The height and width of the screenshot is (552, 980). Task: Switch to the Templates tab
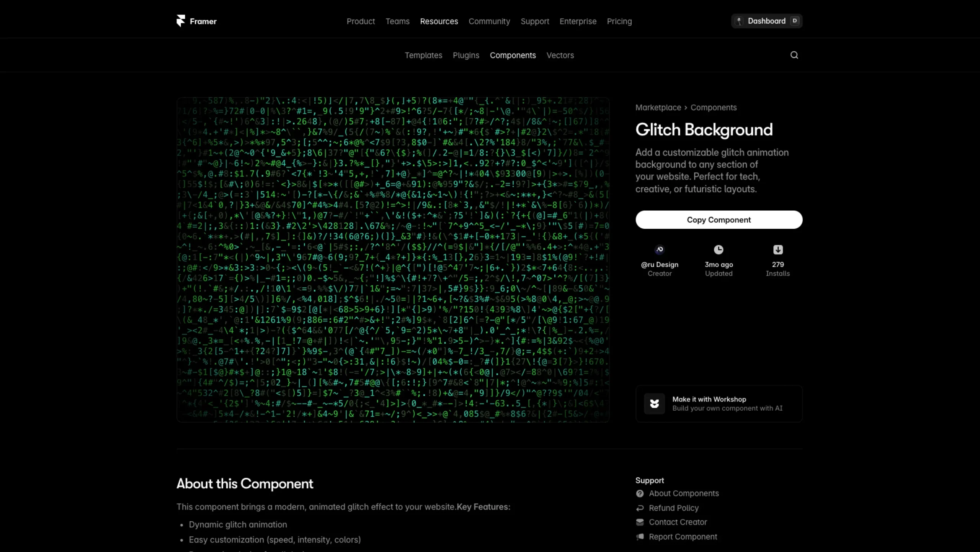pyautogui.click(x=423, y=55)
